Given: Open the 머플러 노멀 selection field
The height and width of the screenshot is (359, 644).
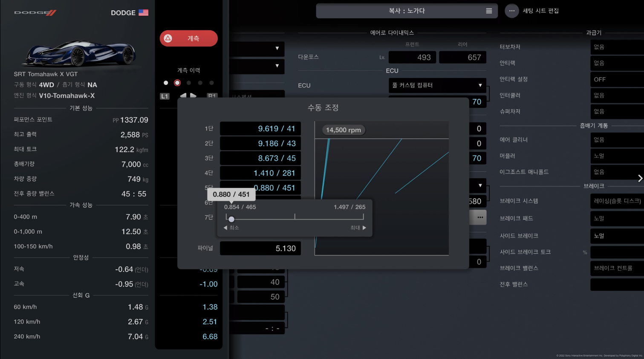Looking at the screenshot, I should coord(617,156).
